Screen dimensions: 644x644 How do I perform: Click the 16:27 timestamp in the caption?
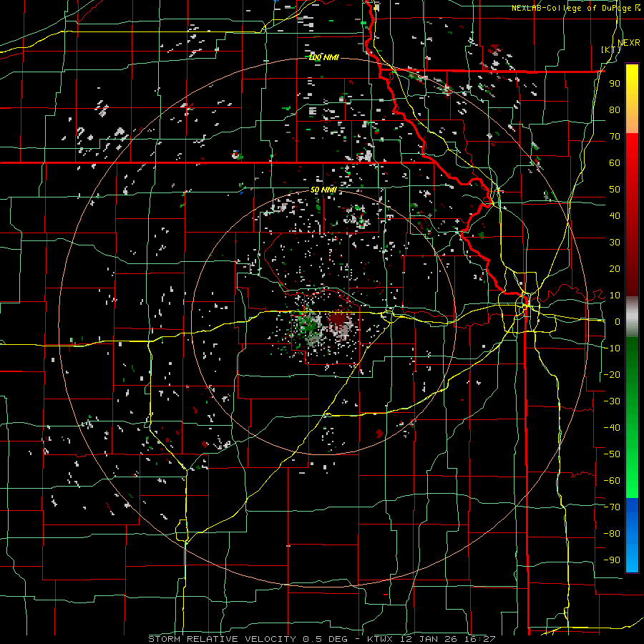pyautogui.click(x=481, y=639)
